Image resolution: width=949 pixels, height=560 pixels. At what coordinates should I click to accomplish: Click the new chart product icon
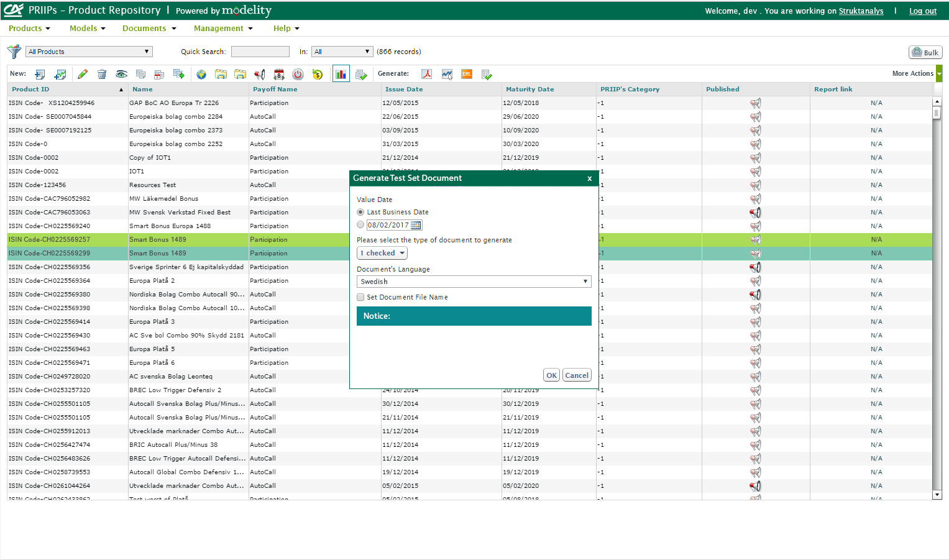pos(60,74)
